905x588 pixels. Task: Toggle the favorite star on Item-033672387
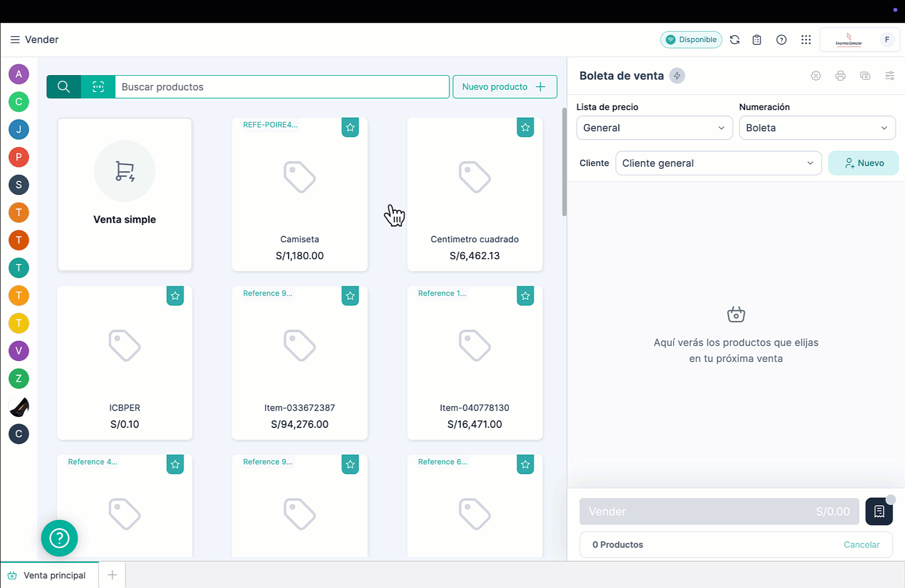(350, 296)
